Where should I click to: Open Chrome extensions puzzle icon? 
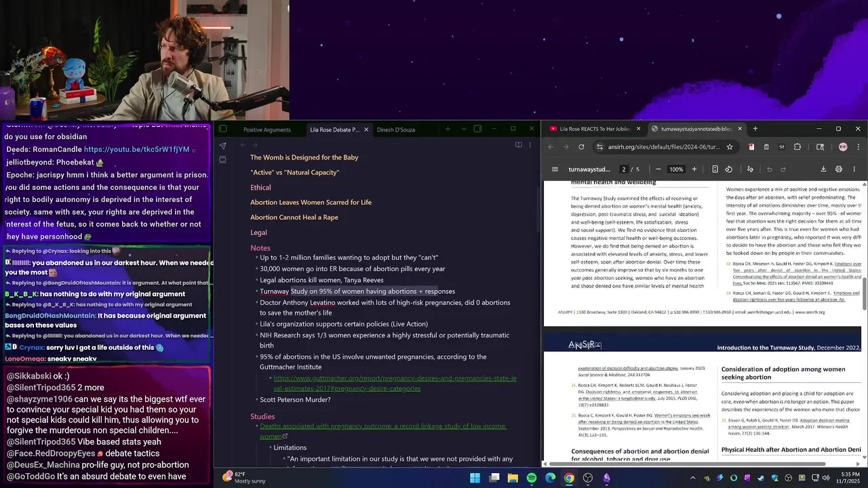(x=797, y=146)
